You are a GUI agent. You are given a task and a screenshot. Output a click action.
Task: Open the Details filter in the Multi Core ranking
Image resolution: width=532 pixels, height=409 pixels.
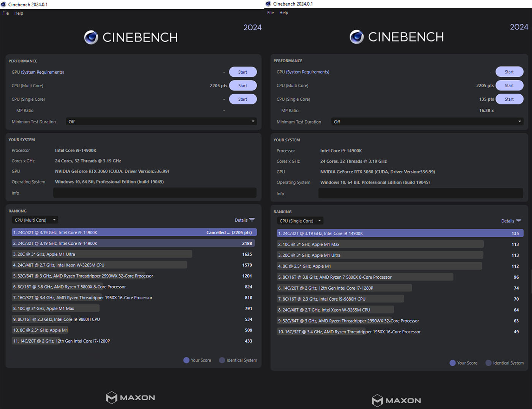click(245, 220)
